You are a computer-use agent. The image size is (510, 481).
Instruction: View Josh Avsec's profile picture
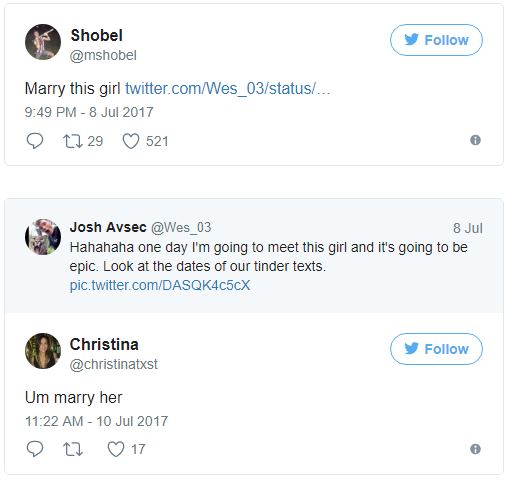point(43,237)
